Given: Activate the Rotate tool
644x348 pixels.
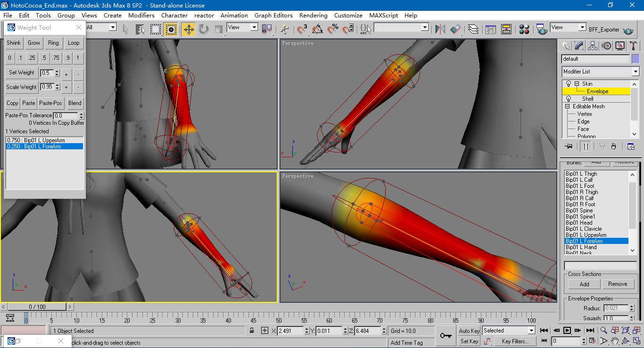Looking at the screenshot, I should tap(204, 29).
